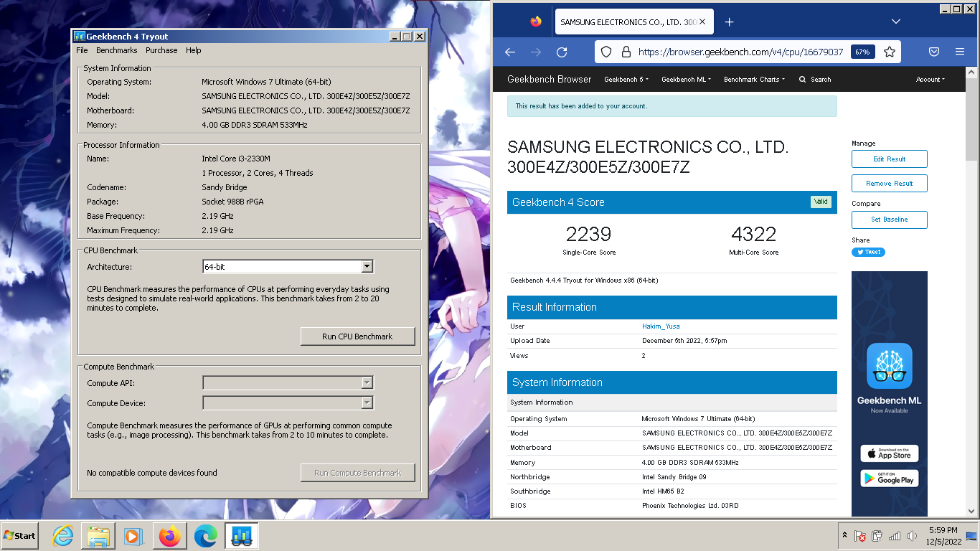
Task: Share result via Tweet button
Action: tap(868, 252)
